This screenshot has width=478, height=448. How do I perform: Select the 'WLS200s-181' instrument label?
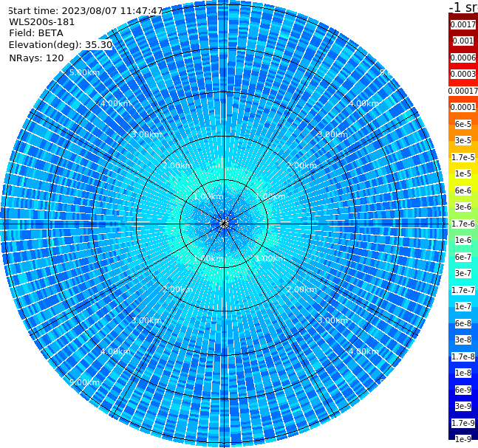click(x=42, y=22)
